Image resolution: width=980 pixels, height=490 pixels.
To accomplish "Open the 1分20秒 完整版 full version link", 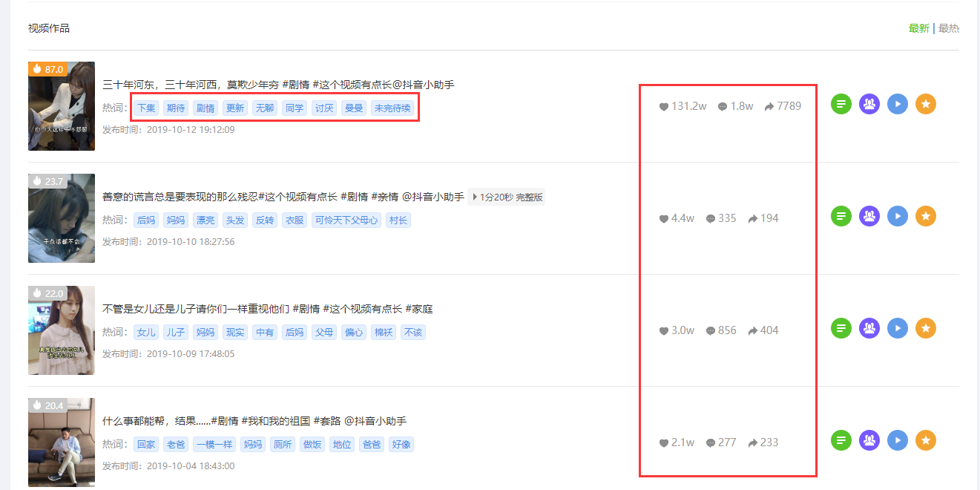I will 507,197.
